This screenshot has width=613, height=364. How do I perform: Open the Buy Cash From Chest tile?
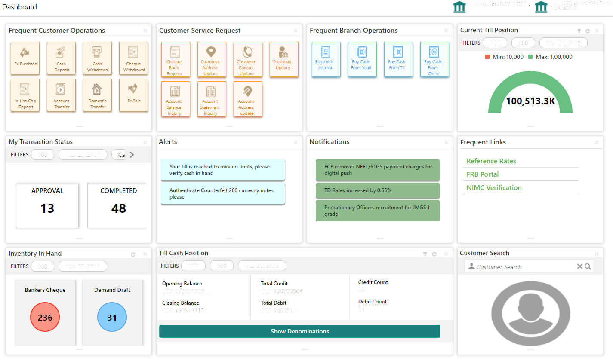coord(434,59)
